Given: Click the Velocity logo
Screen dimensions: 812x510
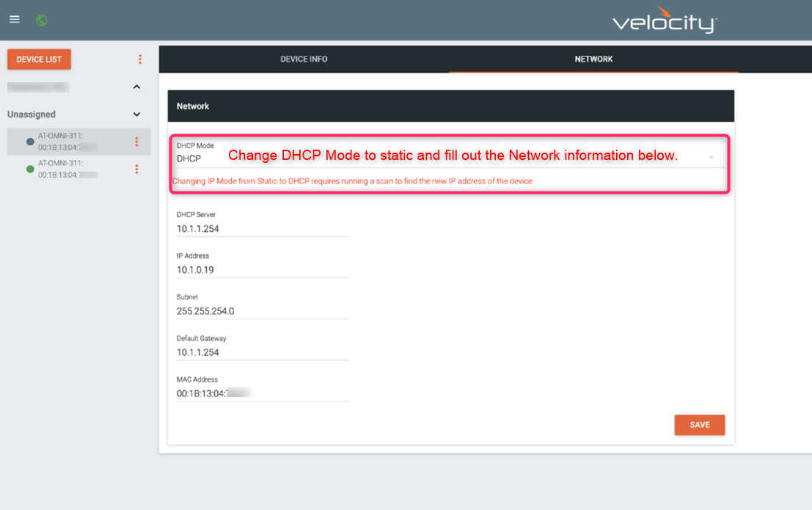Looking at the screenshot, I should click(665, 21).
